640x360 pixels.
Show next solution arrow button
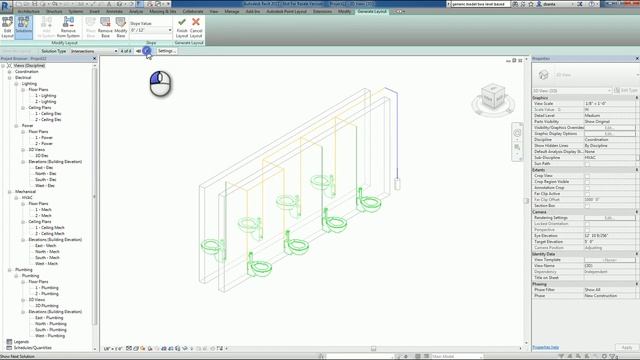click(x=147, y=51)
